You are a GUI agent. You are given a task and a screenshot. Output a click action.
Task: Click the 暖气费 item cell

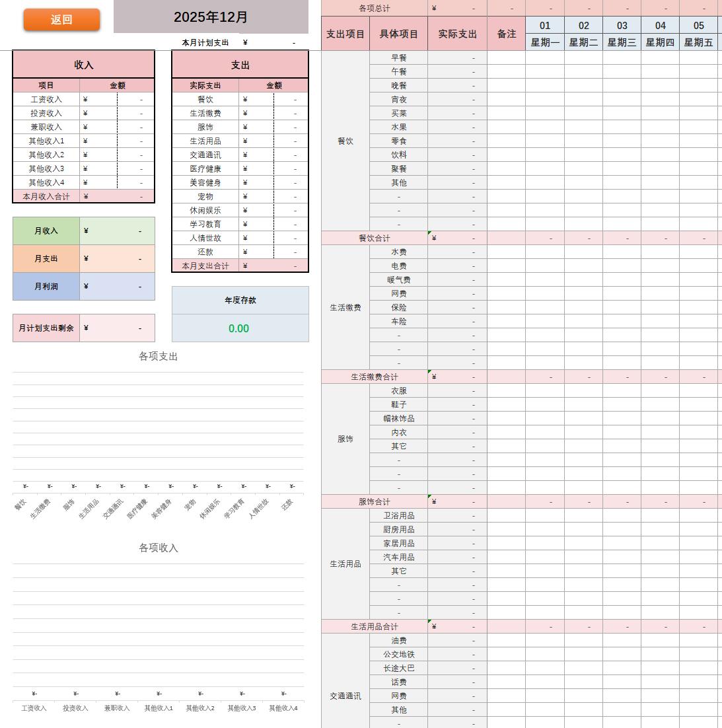click(399, 279)
